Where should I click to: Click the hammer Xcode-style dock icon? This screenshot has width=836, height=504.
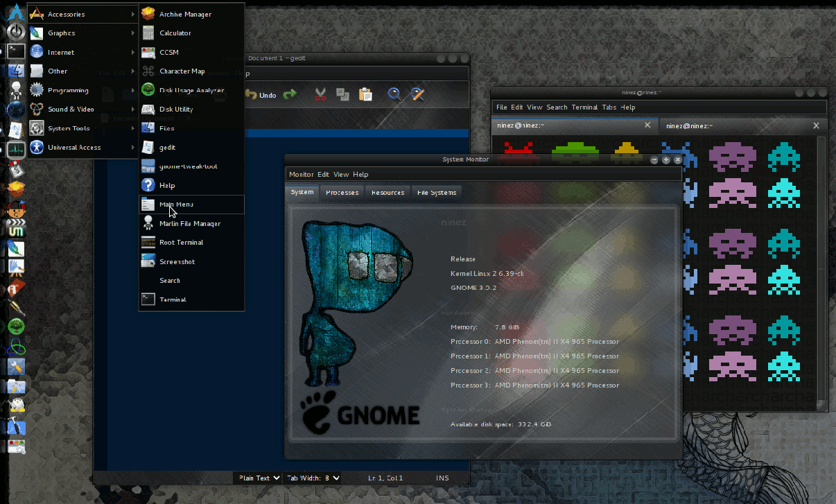15,426
